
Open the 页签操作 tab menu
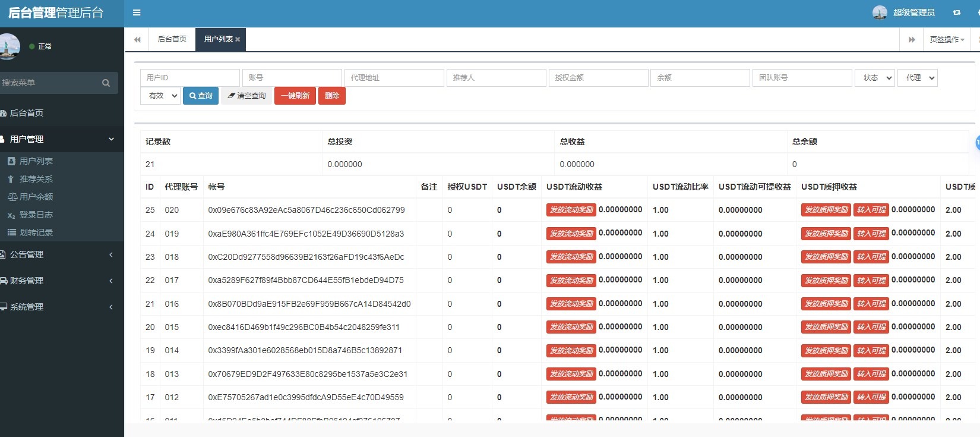coord(947,40)
